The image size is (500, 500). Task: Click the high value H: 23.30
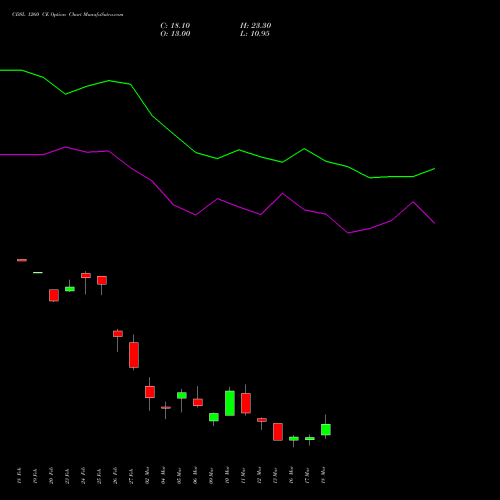[x=255, y=26]
